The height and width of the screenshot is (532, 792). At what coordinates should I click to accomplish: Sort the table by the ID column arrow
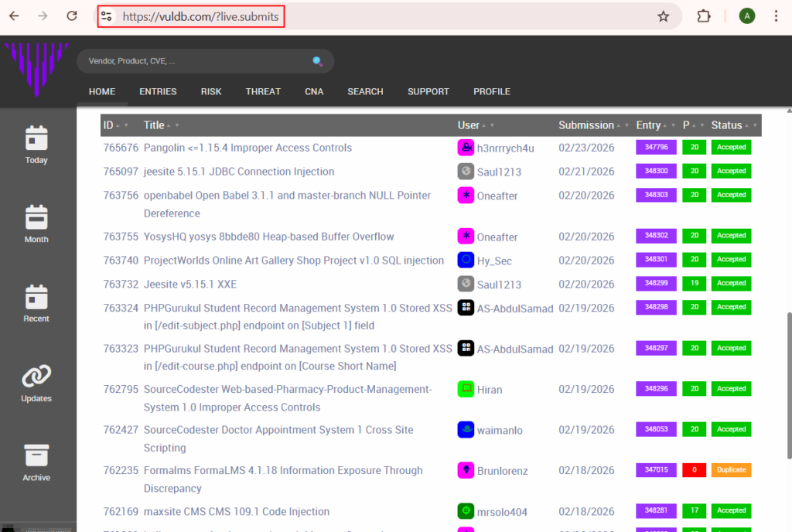click(x=118, y=124)
